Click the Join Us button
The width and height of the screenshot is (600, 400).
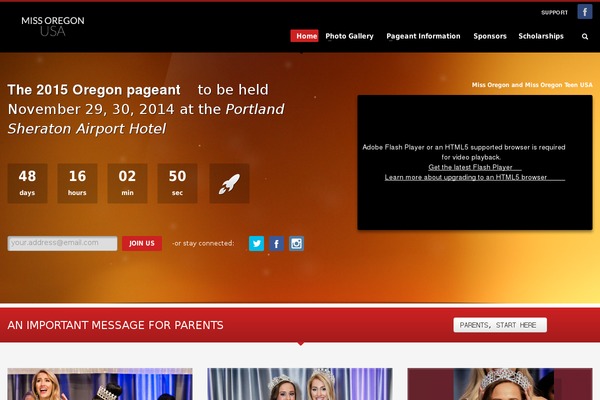coord(142,243)
